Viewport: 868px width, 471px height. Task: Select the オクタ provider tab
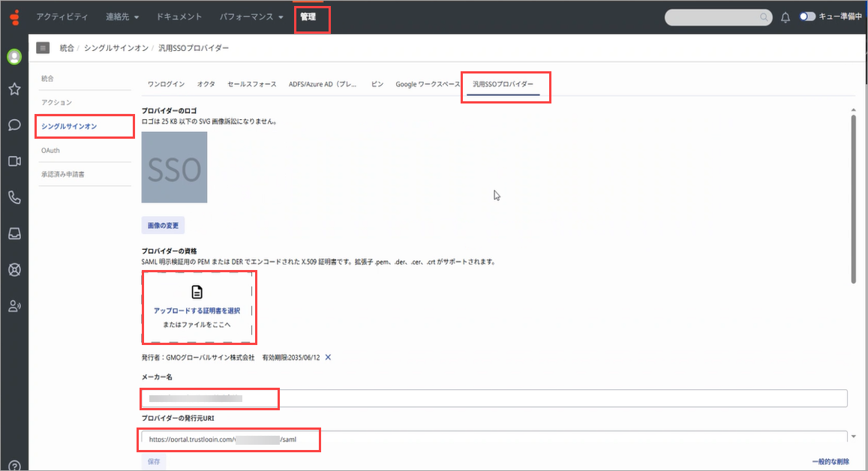206,84
